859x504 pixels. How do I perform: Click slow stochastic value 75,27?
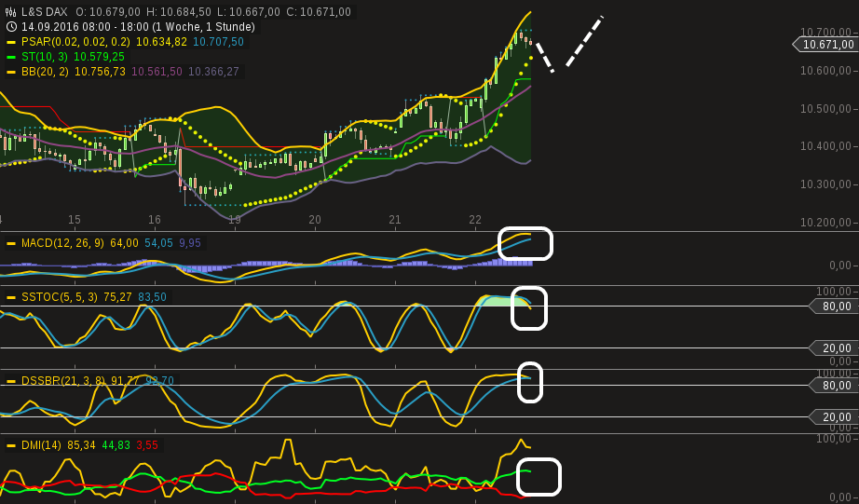tap(117, 297)
